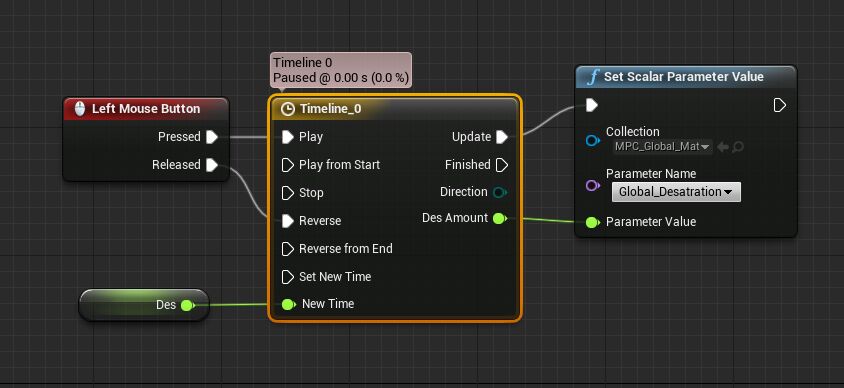Screen dimensions: 844x388
Task: Click the Des Amount green output pin
Action: 500,218
